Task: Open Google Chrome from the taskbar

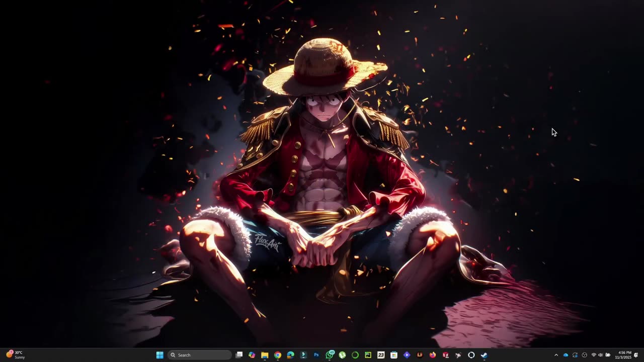Action: tap(278, 355)
